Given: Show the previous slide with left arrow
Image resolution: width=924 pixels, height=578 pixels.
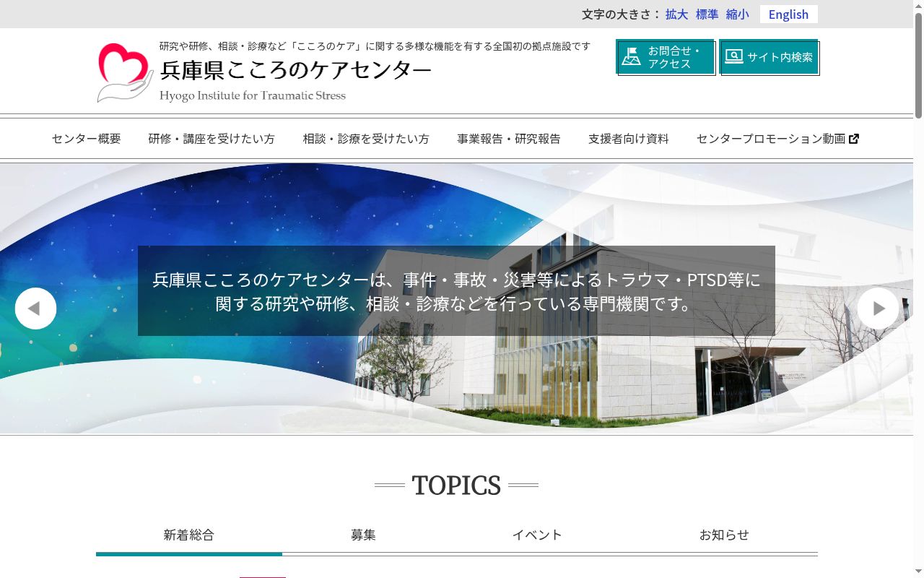Looking at the screenshot, I should point(35,309).
